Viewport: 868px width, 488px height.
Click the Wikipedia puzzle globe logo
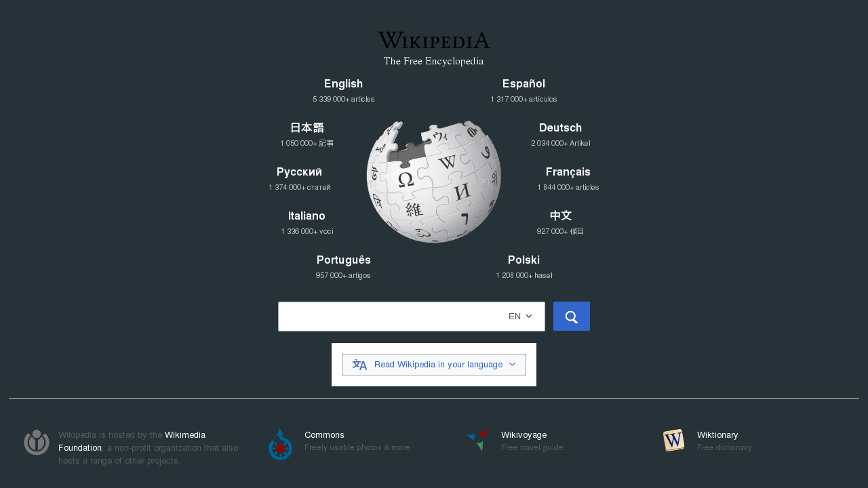click(x=434, y=182)
